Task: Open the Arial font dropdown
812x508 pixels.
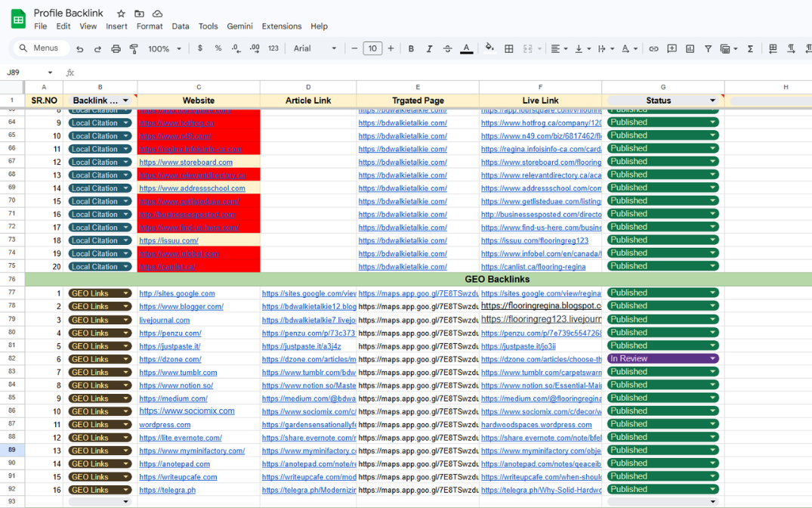Action: 315,48
